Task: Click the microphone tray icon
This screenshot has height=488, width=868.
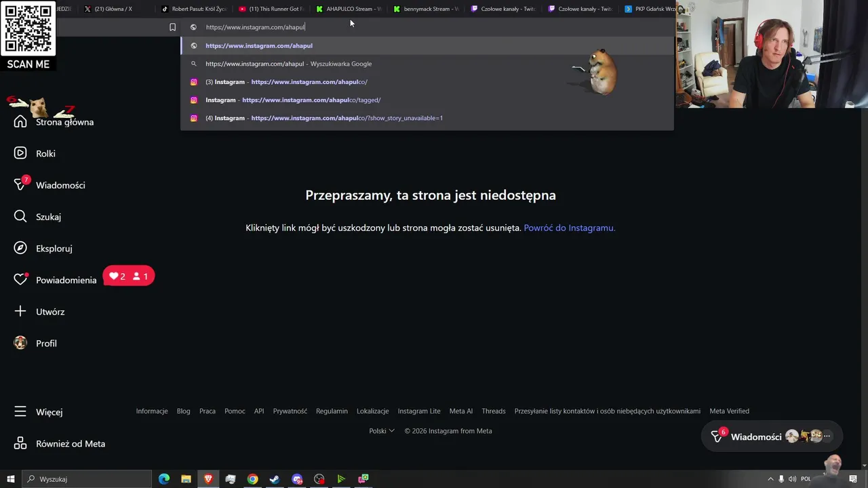Action: 781,479
